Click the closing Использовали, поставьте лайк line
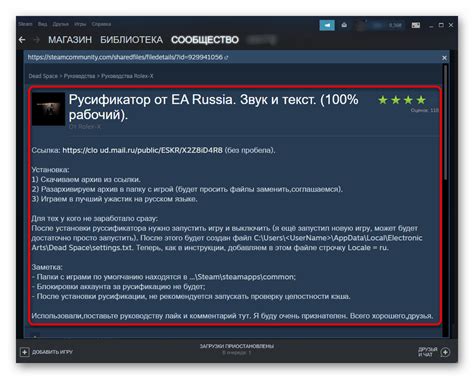The image size is (474, 379). (232, 316)
